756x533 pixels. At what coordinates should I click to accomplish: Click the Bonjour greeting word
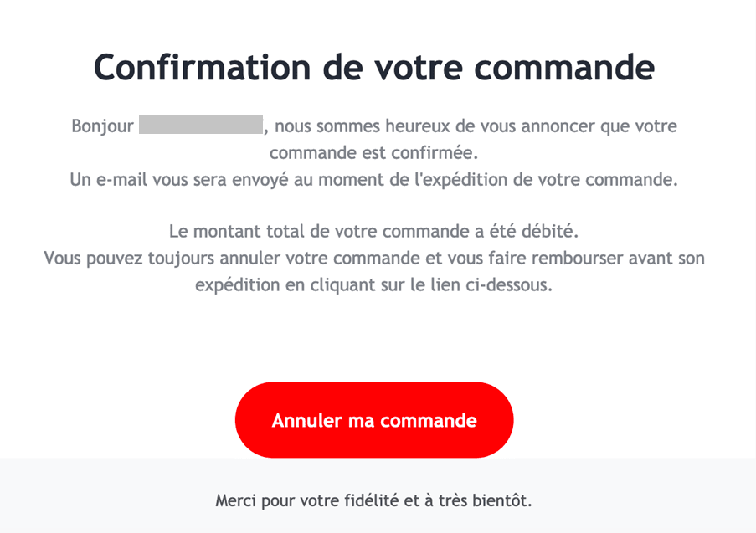[x=102, y=127]
